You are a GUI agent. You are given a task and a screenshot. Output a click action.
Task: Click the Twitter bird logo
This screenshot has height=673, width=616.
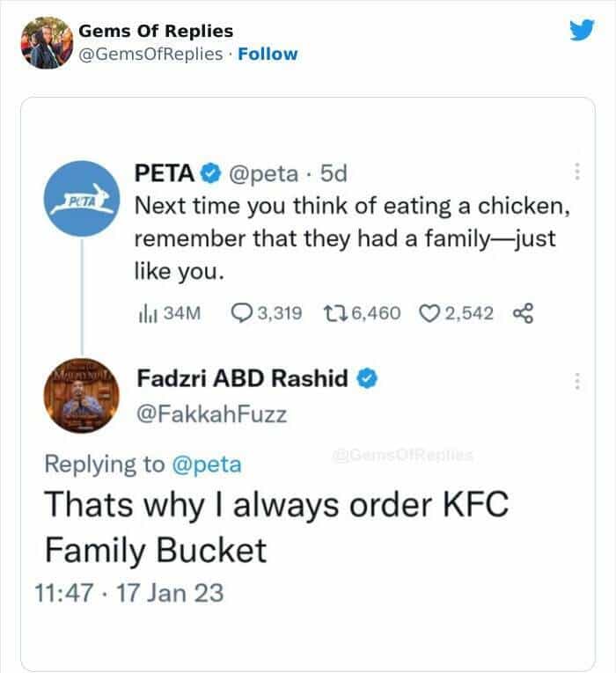[582, 32]
